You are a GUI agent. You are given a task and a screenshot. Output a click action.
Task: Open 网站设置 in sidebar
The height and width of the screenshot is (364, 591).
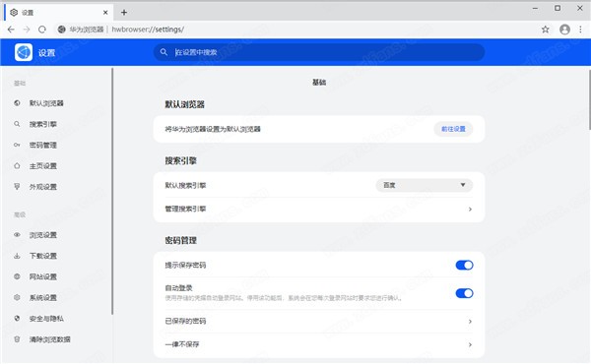tap(43, 276)
